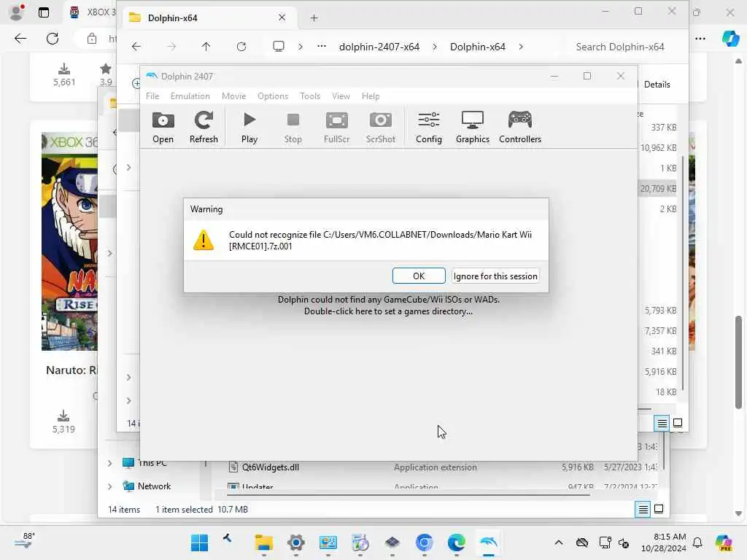The image size is (747, 560).
Task: Open the Edge profile avatar
Action: (x=16, y=12)
